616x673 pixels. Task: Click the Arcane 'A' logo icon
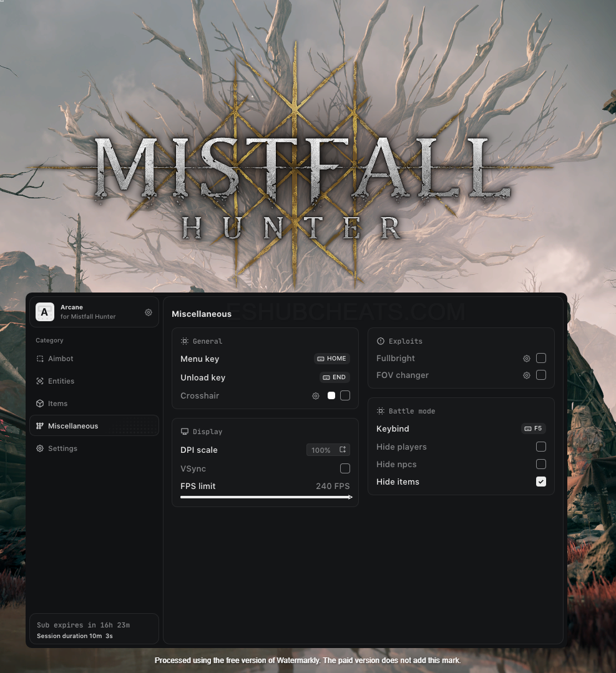45,312
